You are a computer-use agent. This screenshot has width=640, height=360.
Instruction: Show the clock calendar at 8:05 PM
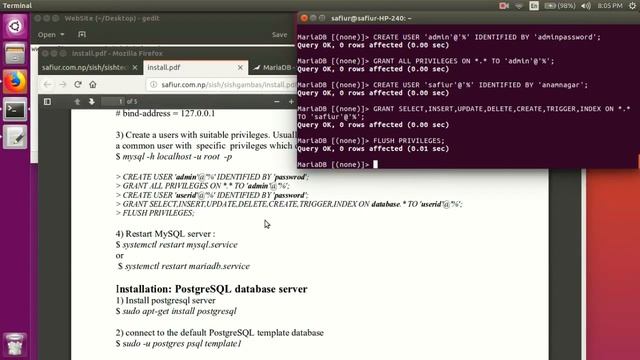click(610, 6)
